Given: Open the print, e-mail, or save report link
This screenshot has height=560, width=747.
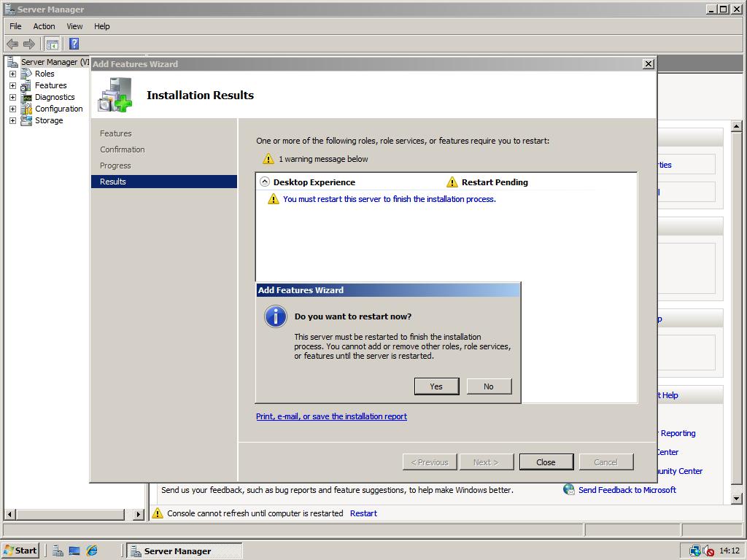Looking at the screenshot, I should 332,416.
